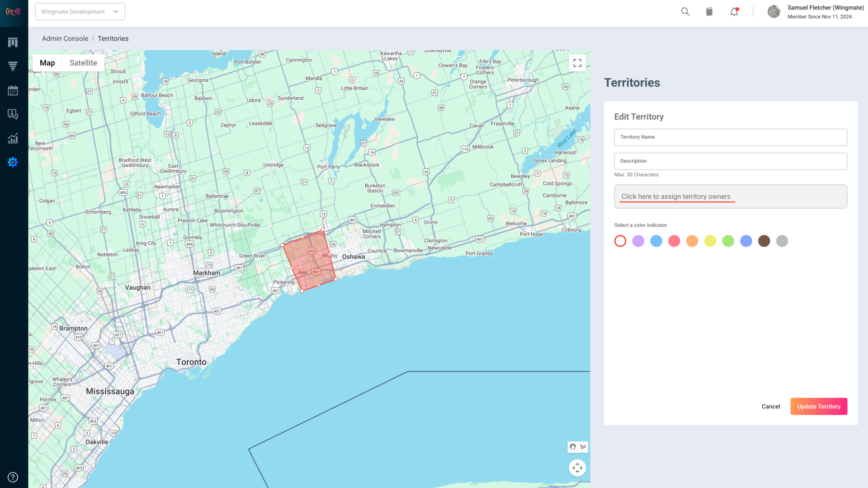Open settings gear in left sidebar
Image resolution: width=868 pixels, height=488 pixels.
click(13, 162)
